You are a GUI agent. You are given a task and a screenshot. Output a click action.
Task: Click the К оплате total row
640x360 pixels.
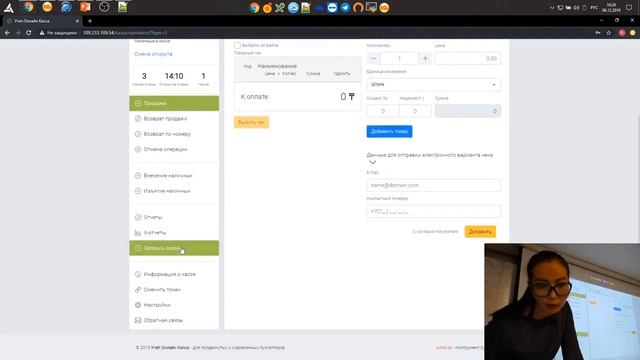(298, 97)
